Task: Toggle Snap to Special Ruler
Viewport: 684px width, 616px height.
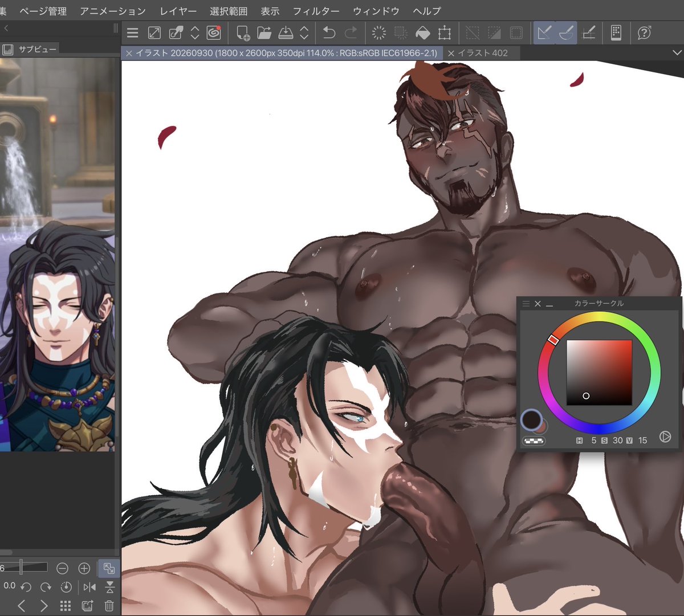Action: (566, 33)
